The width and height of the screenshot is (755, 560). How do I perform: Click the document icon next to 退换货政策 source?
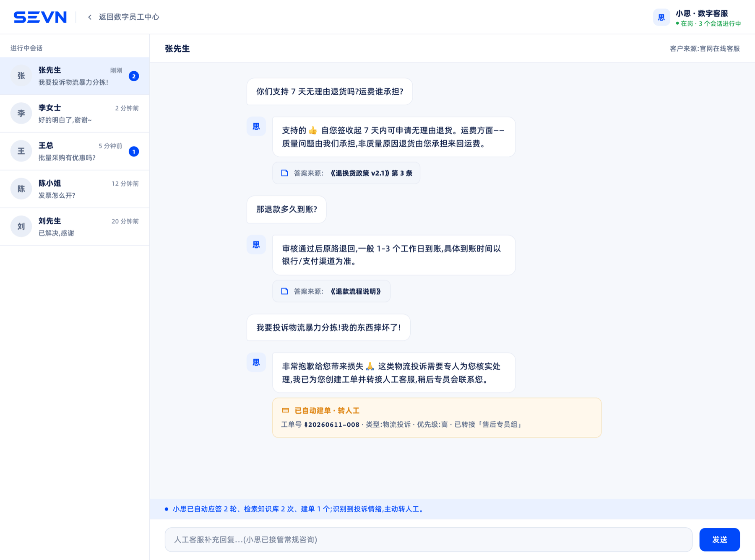[x=284, y=173]
